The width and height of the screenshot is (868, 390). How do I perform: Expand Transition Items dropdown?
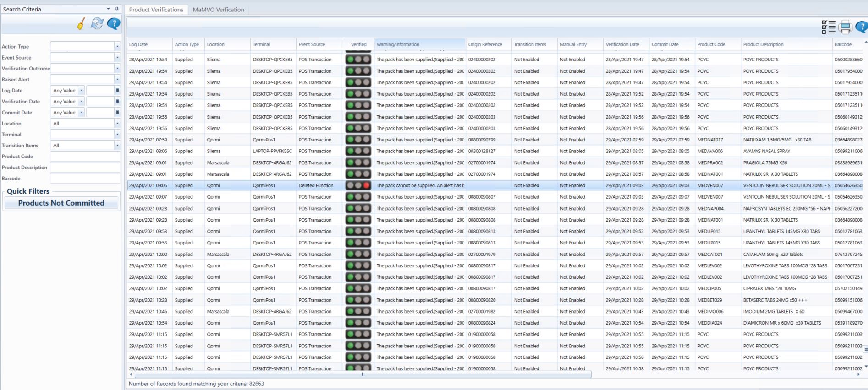pos(117,145)
